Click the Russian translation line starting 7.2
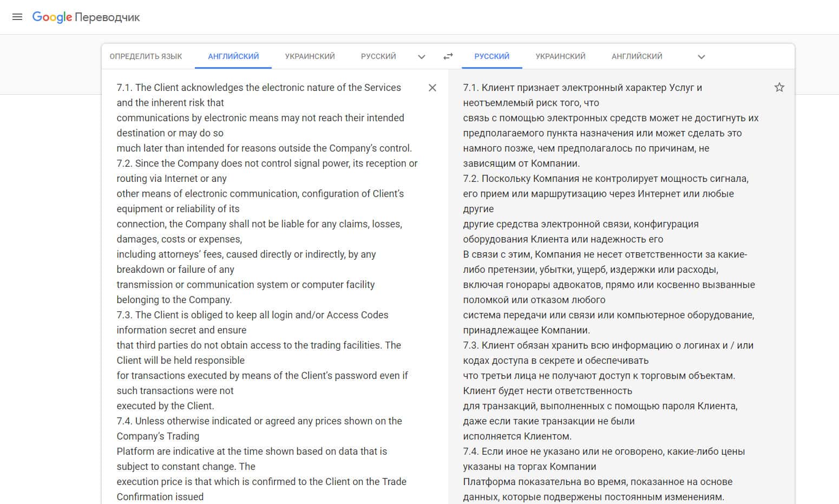Image resolution: width=839 pixels, height=504 pixels. (x=606, y=179)
